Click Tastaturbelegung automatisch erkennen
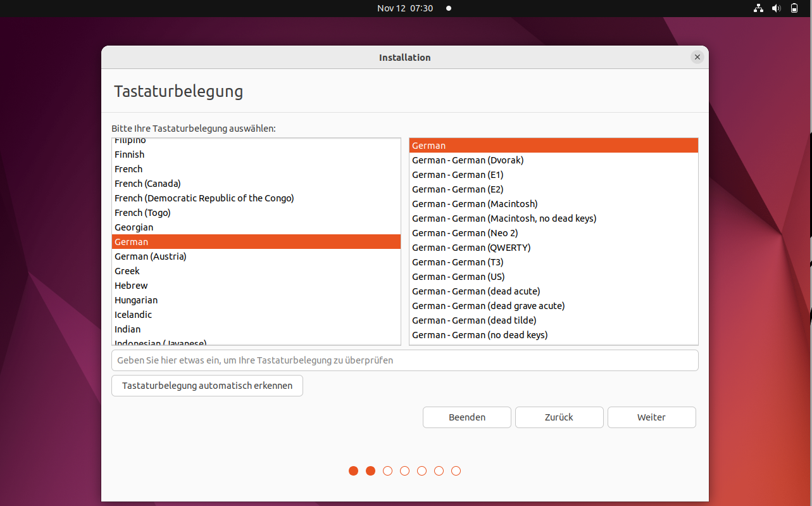812x506 pixels. tap(207, 386)
